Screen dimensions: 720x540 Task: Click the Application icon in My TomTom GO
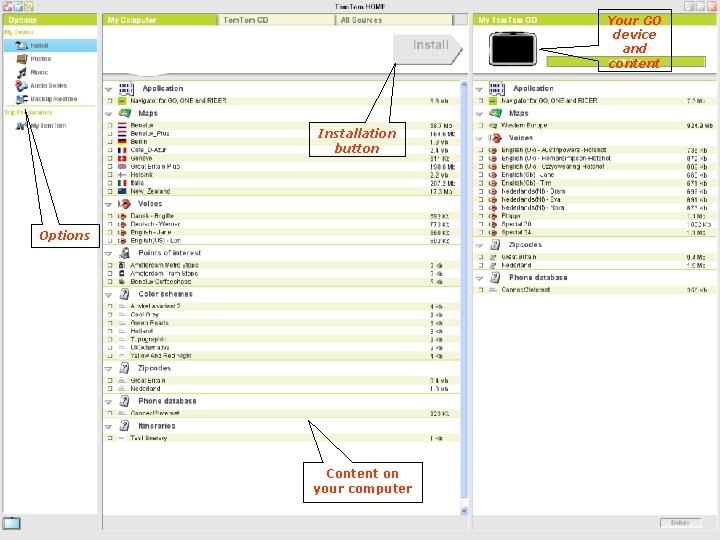click(x=497, y=88)
